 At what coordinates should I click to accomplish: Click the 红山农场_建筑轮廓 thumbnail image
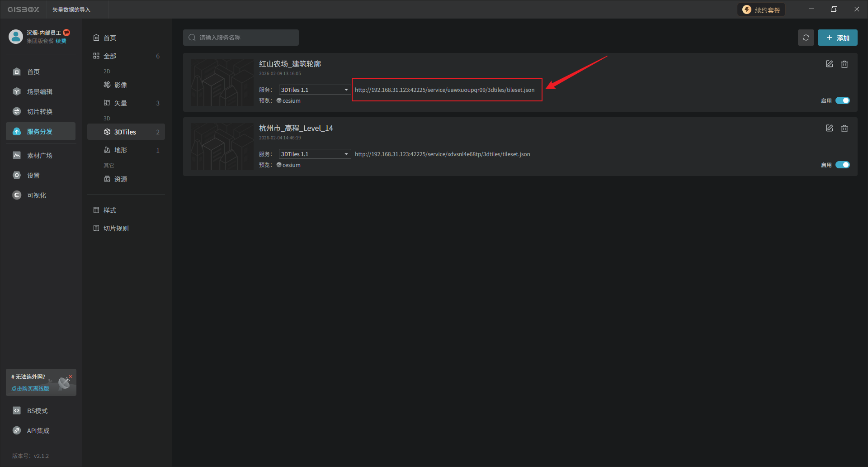(222, 82)
